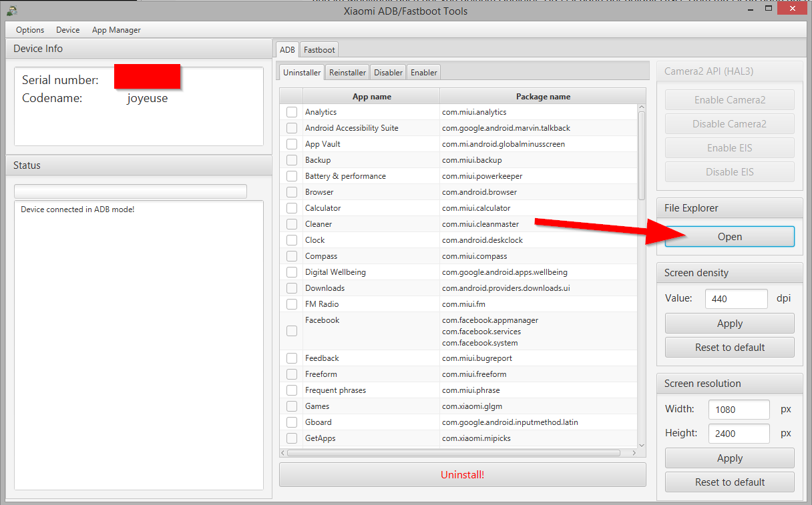Image resolution: width=812 pixels, height=505 pixels.
Task: Select the Uninstaller tab
Action: click(302, 73)
